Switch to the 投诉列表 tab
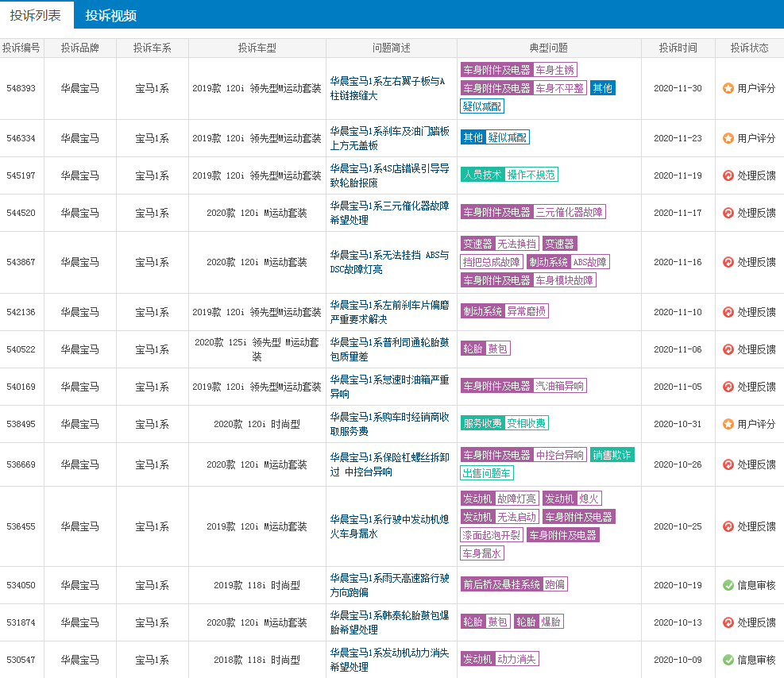 tap(36, 16)
